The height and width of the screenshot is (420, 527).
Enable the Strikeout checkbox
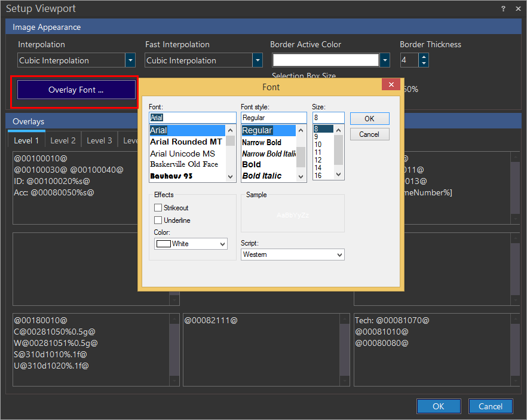pyautogui.click(x=158, y=208)
